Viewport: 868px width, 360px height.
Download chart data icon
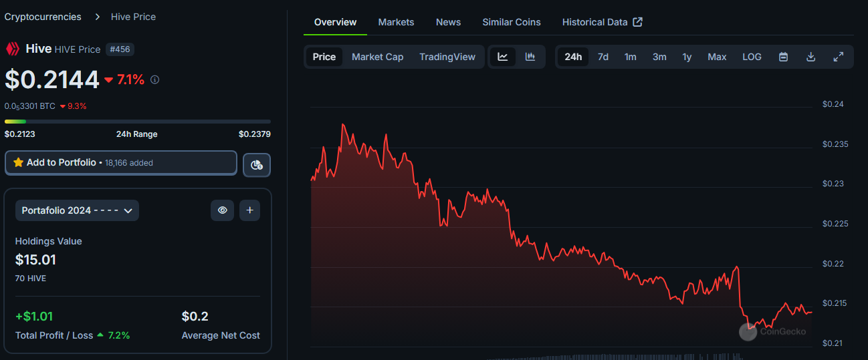tap(810, 57)
